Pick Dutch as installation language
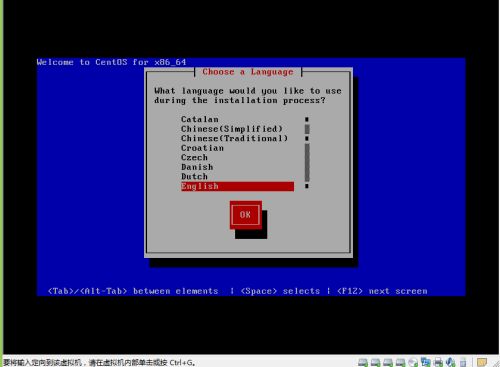This screenshot has width=500, height=367. [237, 177]
